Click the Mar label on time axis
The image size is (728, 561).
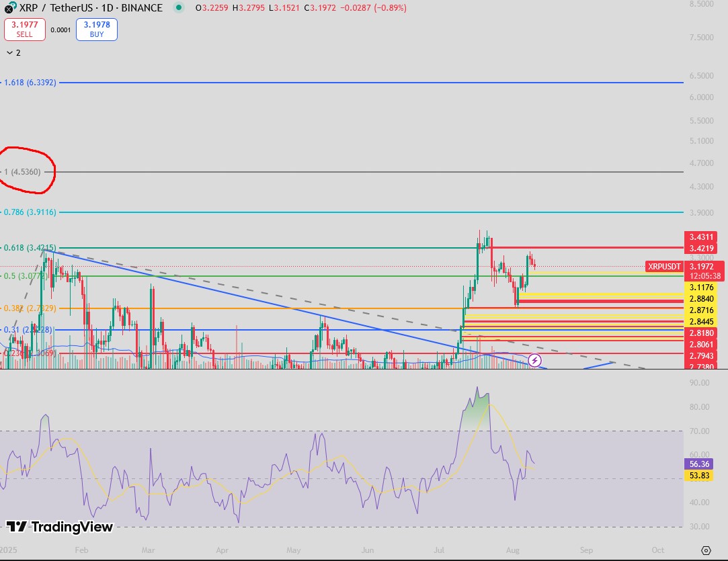tap(148, 550)
